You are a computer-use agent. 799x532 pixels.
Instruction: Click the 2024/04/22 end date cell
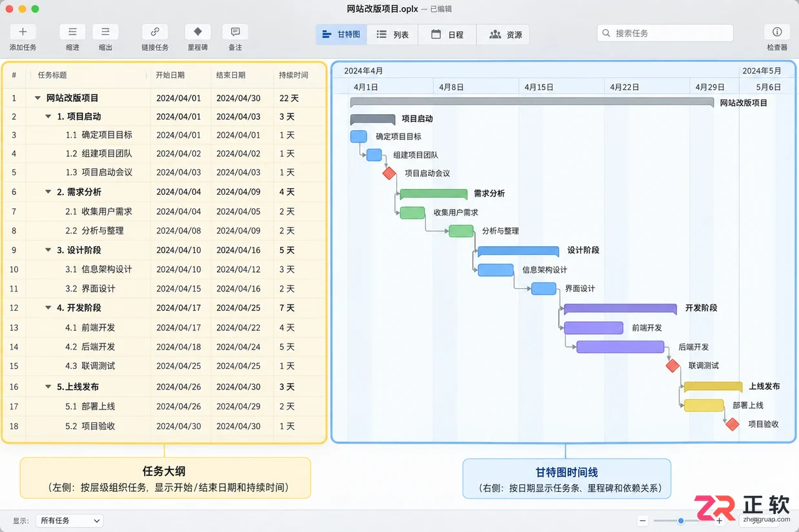238,328
